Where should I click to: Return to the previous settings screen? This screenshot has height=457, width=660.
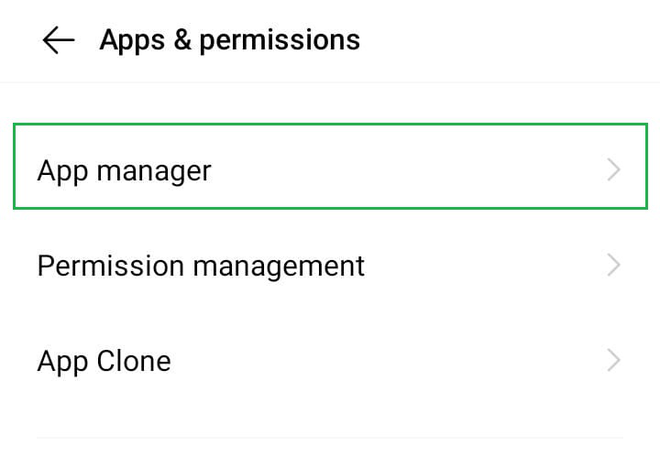click(x=59, y=40)
